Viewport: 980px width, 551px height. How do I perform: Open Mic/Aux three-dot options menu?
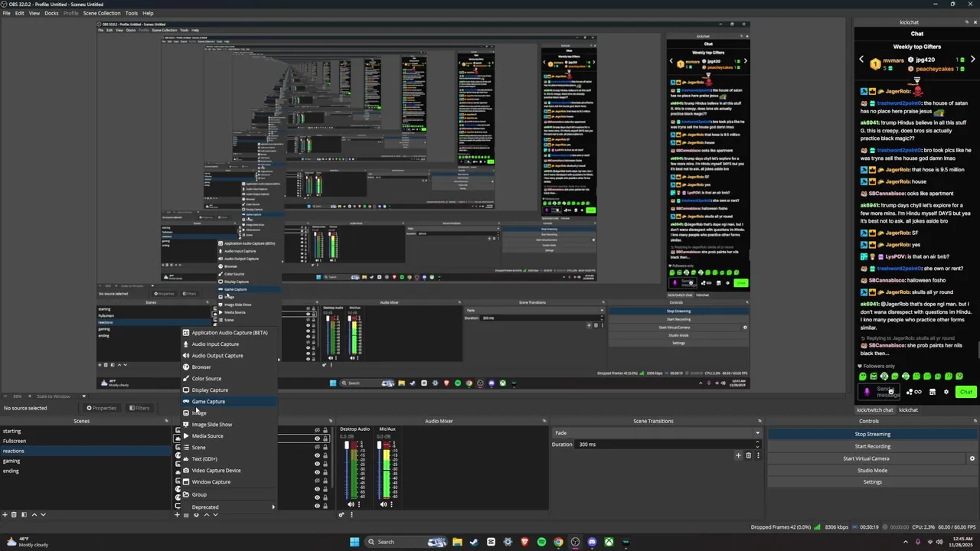click(391, 504)
